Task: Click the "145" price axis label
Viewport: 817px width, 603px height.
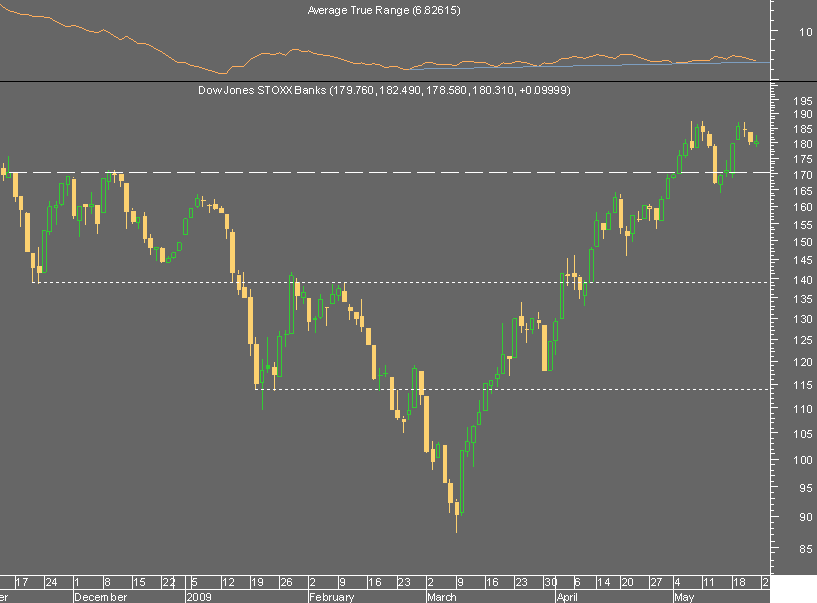Action: (802, 260)
